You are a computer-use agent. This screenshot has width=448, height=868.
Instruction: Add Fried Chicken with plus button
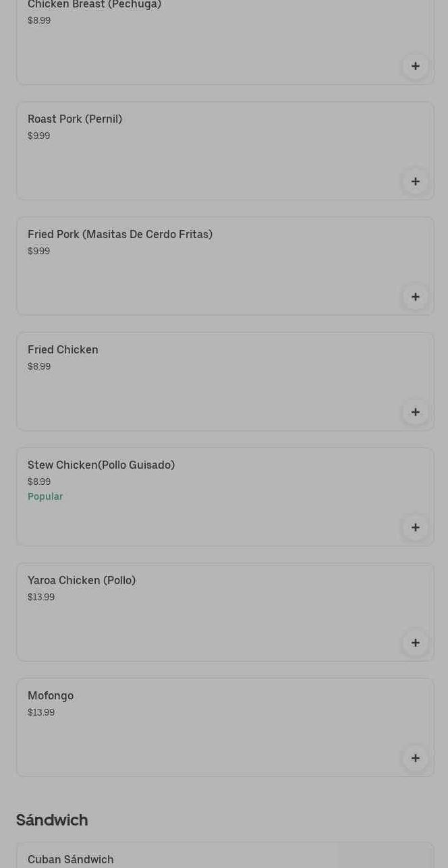415,412
